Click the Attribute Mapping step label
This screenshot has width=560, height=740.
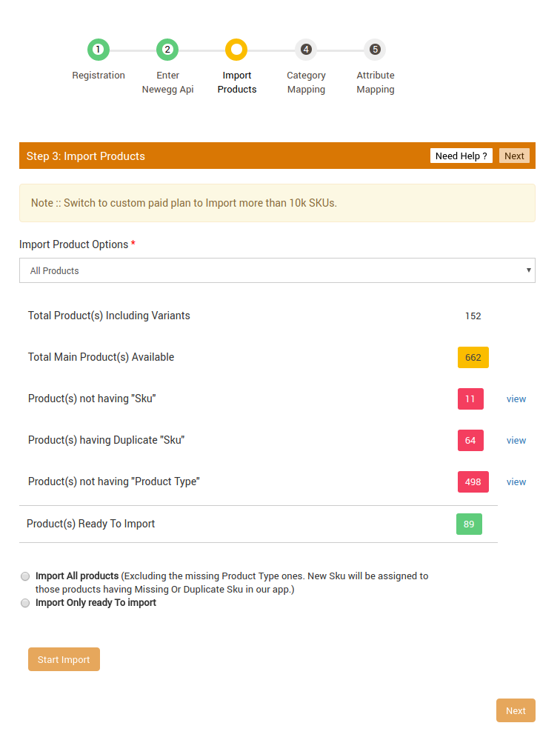click(376, 82)
